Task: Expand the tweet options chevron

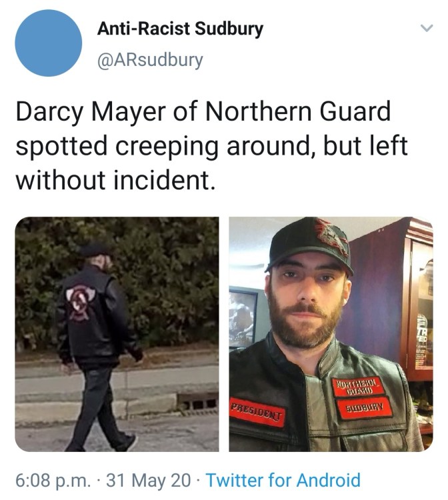Action: pyautogui.click(x=427, y=28)
